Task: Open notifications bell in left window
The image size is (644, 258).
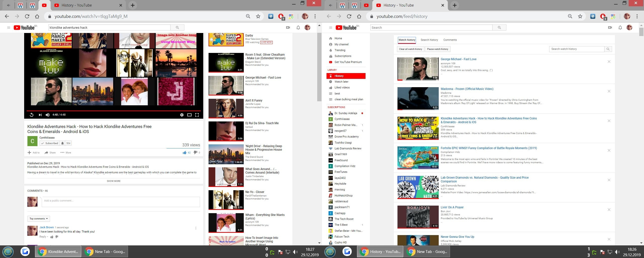Action: (298, 27)
